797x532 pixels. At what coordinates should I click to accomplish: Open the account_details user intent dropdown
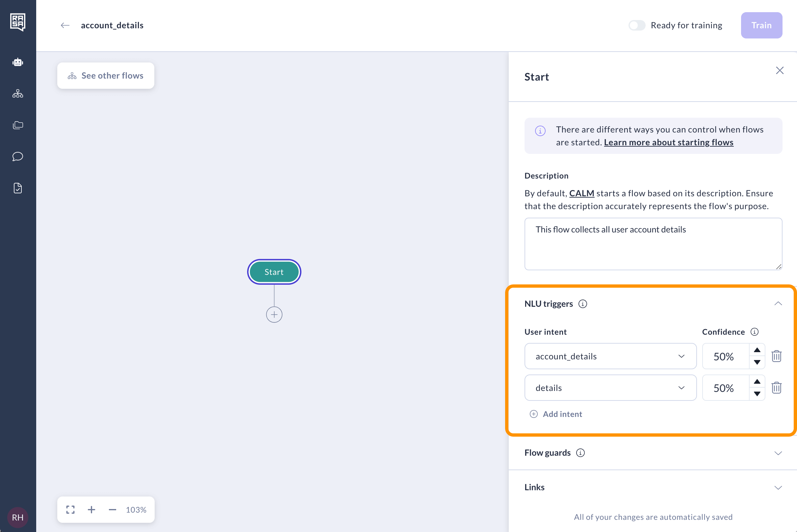pos(610,356)
